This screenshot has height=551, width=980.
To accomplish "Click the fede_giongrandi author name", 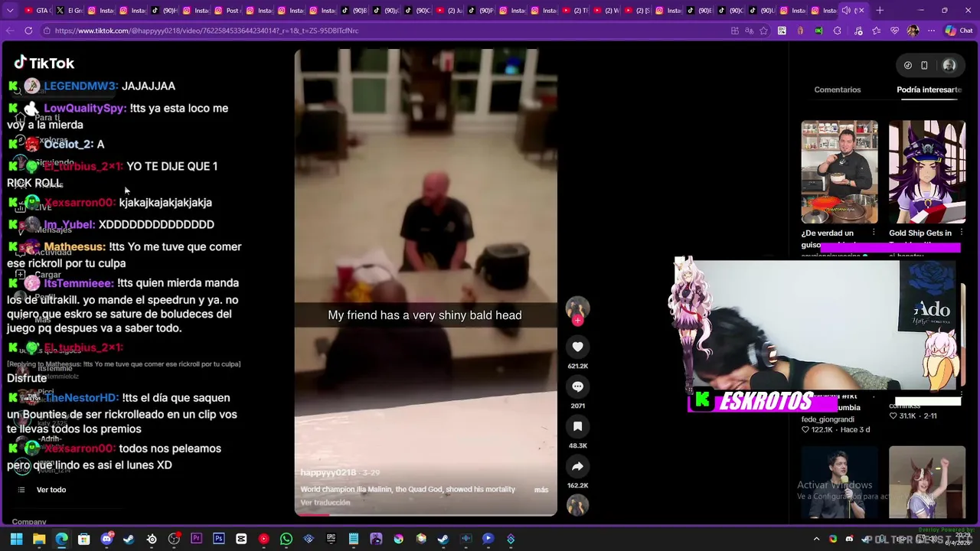I will click(828, 419).
